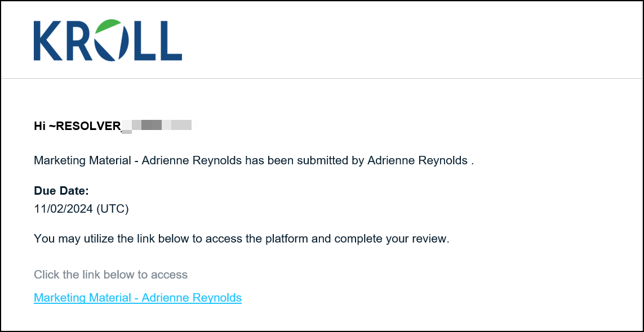Click the stylized O in Kroll logo
The width and height of the screenshot is (644, 332).
point(110,41)
